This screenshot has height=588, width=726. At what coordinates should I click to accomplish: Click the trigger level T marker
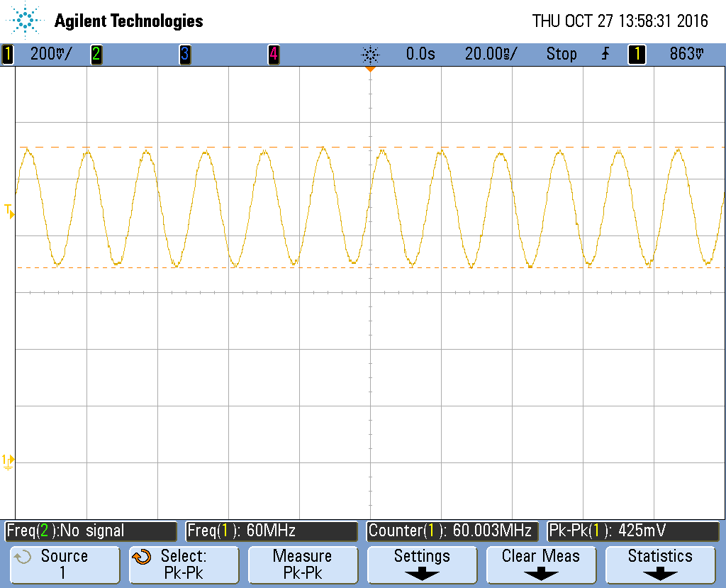click(9, 211)
